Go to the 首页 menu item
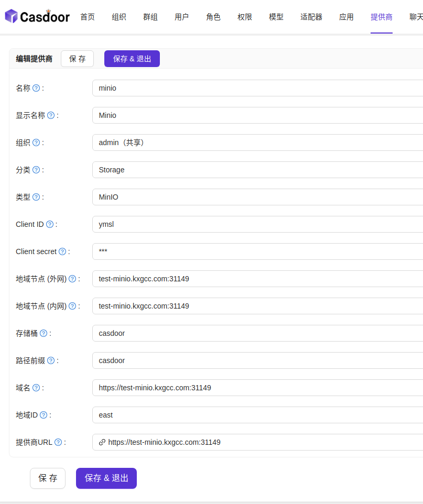Screen dimensions: 423x504 pos(87,16)
